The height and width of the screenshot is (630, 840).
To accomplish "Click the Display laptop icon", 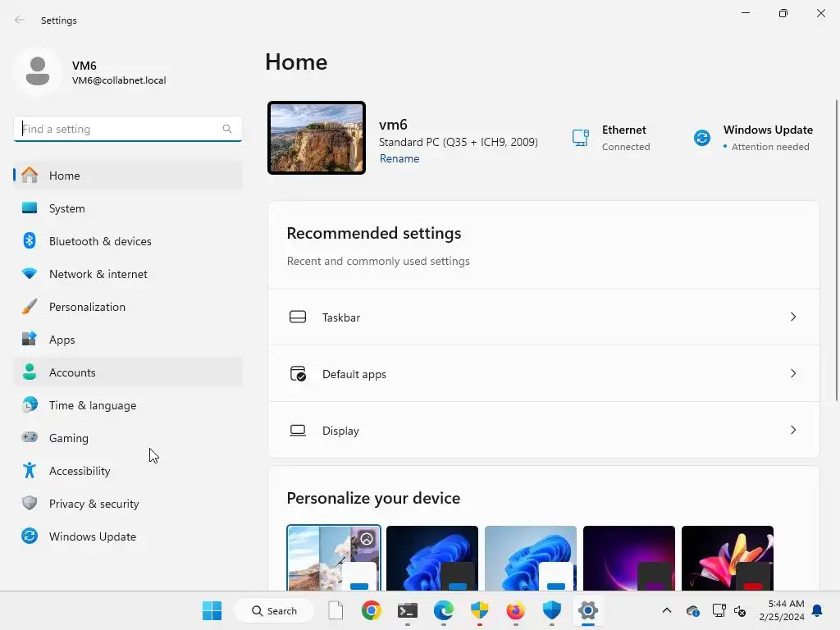I will 298,430.
